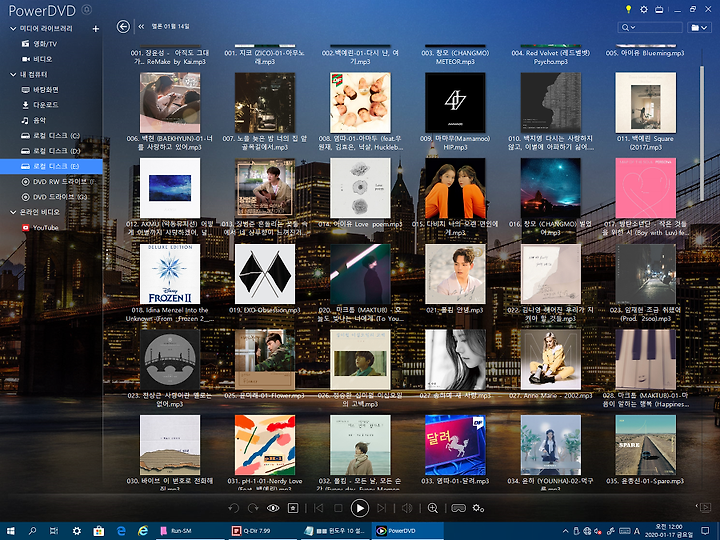Switch to Q-Dir 7.99 taskbar window

coord(262,531)
